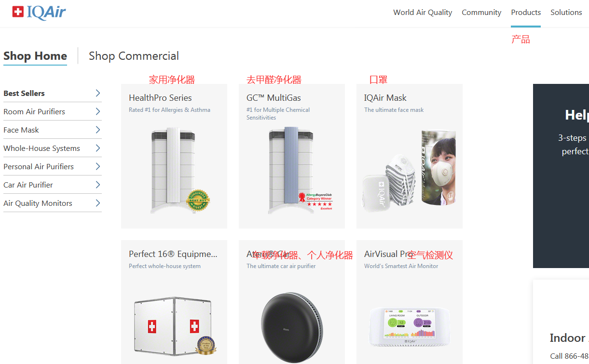Open the HealthPro Series purifier image
This screenshot has width=589, height=364.
pos(173,171)
